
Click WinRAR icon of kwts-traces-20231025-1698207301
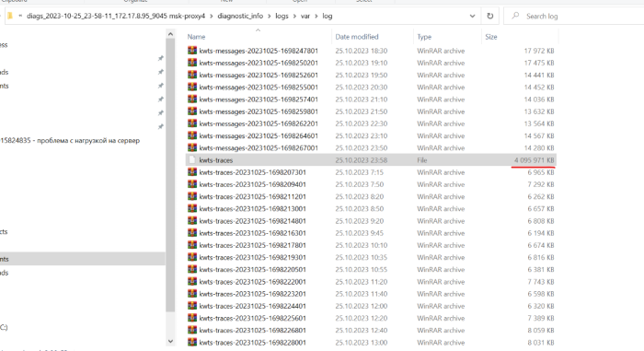(191, 171)
